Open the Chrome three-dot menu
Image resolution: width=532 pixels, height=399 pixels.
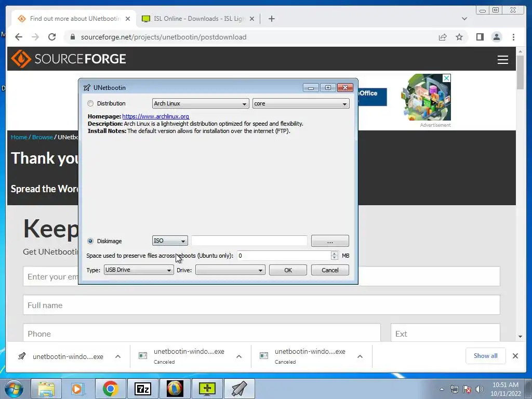coord(513,37)
